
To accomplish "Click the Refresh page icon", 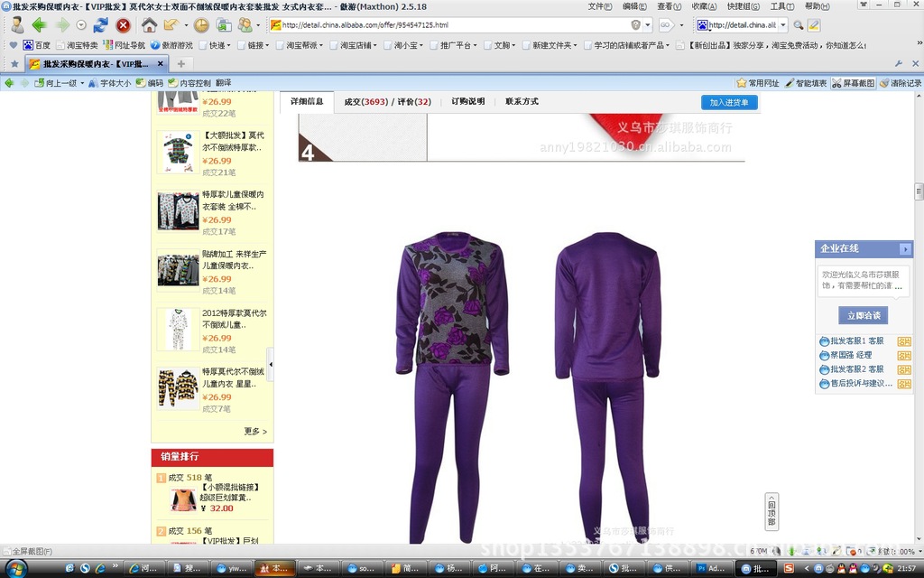I will pos(101,24).
